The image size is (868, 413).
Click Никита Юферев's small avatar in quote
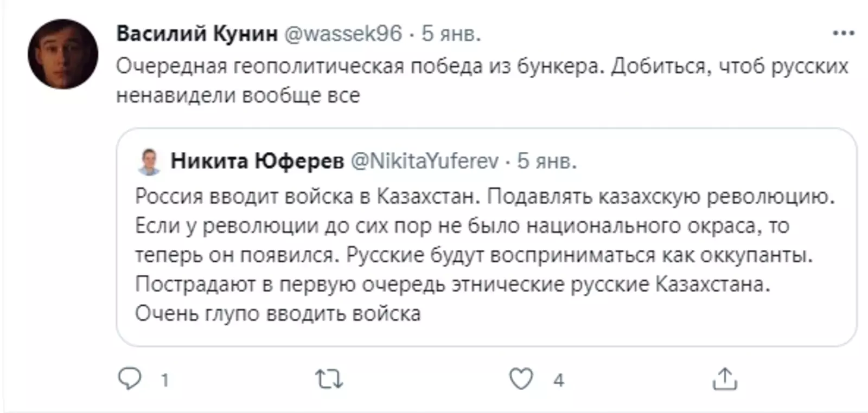click(149, 162)
